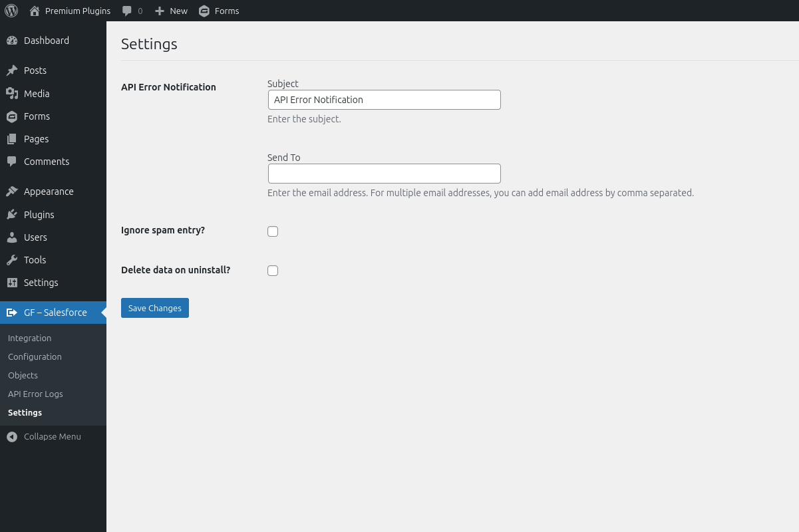Collapse the admin menu
Viewport: 799px width, 532px height.
click(x=43, y=436)
